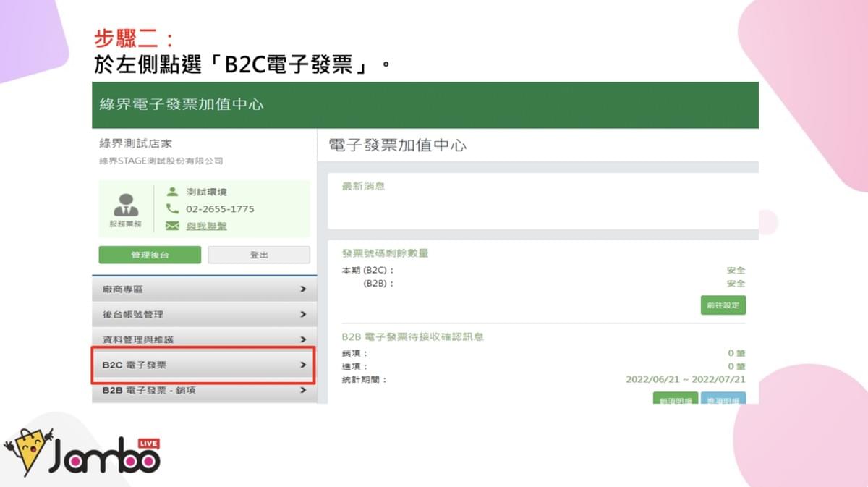Click the person icon beside 測試環境
The image size is (868, 487).
point(172,192)
